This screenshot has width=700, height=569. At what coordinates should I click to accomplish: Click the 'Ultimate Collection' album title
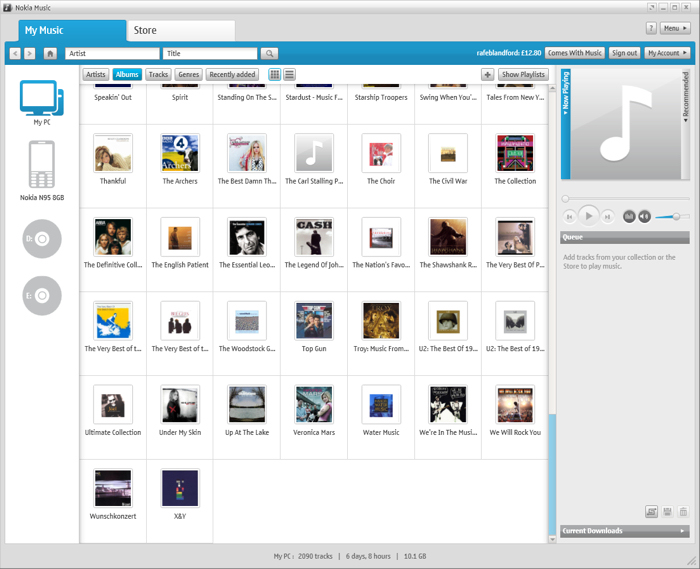[x=113, y=432]
